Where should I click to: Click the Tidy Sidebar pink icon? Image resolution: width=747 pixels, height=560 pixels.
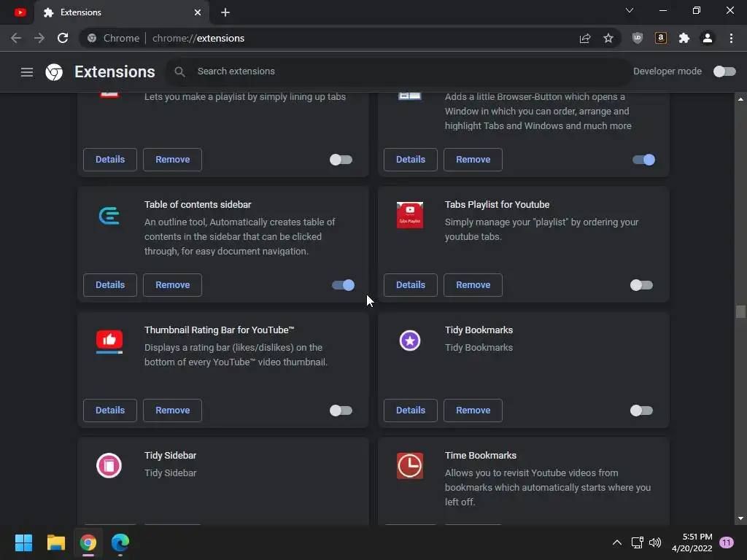(x=109, y=466)
